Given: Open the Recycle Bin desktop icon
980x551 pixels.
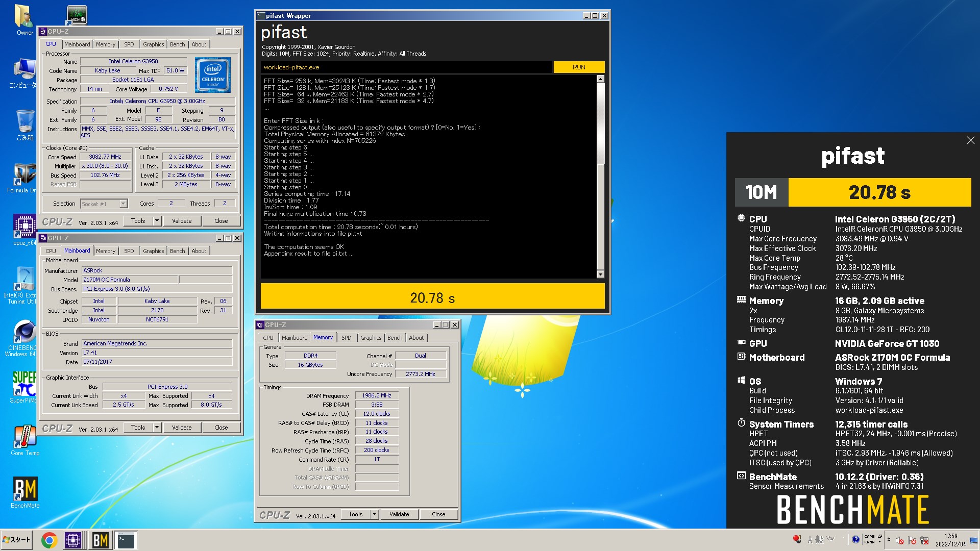Looking at the screenshot, I should click(24, 125).
